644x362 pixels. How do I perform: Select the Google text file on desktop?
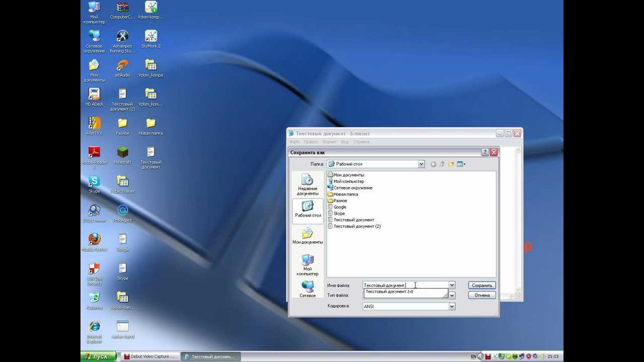[x=122, y=243]
